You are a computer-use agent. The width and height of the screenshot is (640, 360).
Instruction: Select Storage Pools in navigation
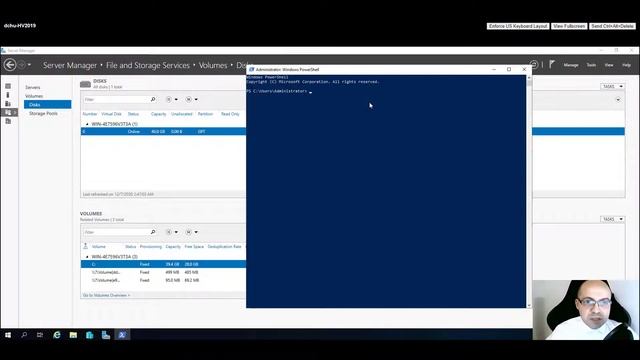pos(43,113)
